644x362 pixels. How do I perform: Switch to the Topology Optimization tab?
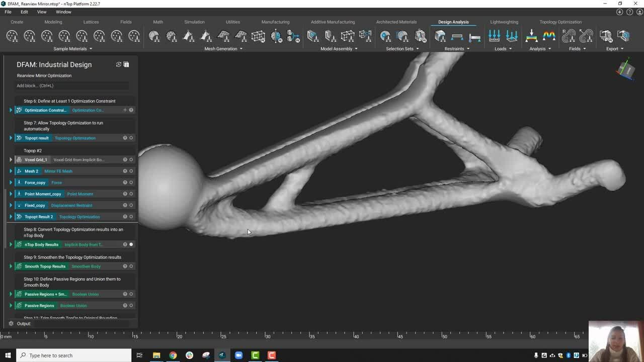pyautogui.click(x=560, y=22)
